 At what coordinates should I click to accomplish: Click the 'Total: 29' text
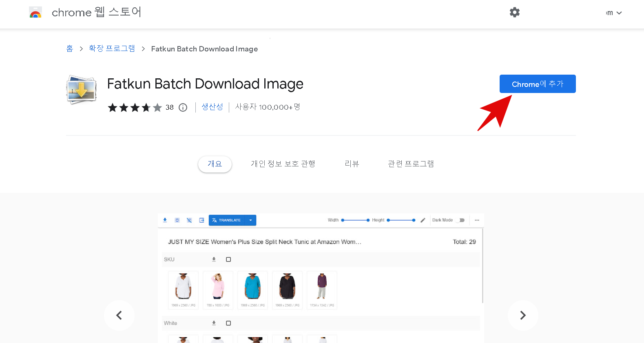pos(464,242)
